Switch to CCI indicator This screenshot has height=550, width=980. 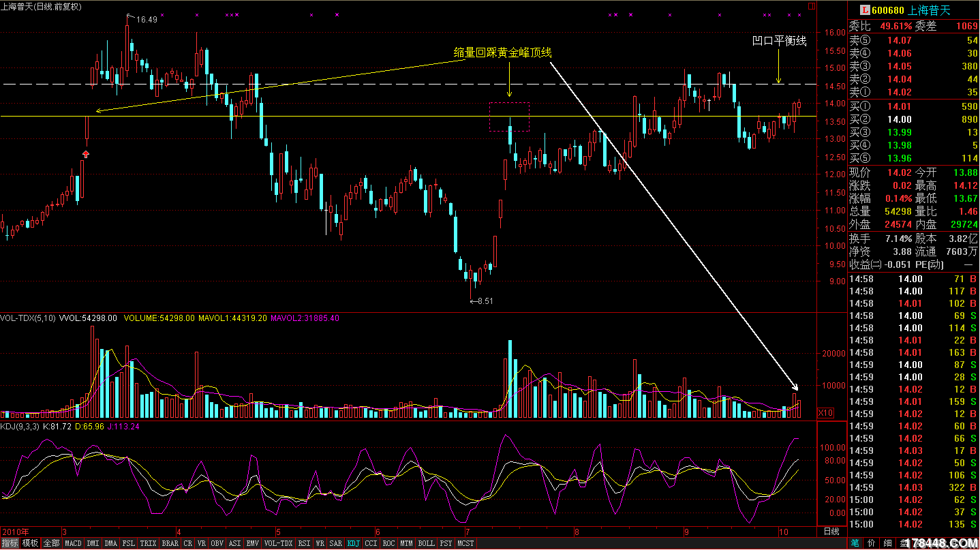coord(371,544)
